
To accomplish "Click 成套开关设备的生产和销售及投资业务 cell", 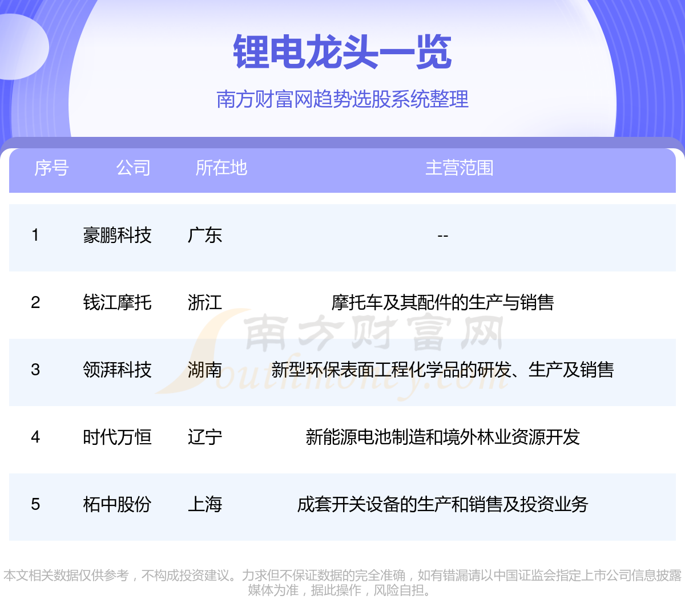I will [x=442, y=504].
